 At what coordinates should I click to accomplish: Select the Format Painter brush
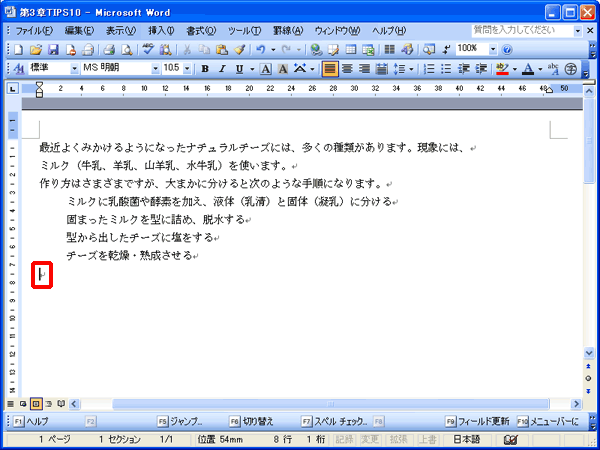(x=239, y=49)
